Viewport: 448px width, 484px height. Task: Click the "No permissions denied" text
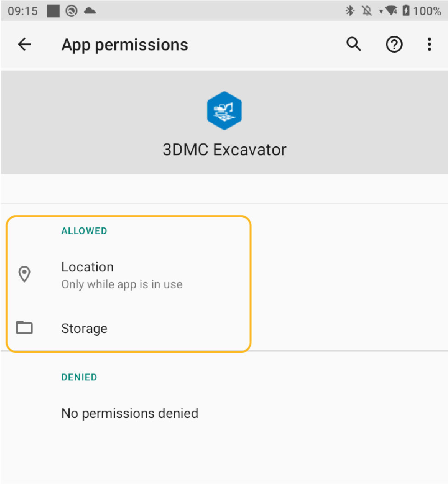tap(130, 413)
